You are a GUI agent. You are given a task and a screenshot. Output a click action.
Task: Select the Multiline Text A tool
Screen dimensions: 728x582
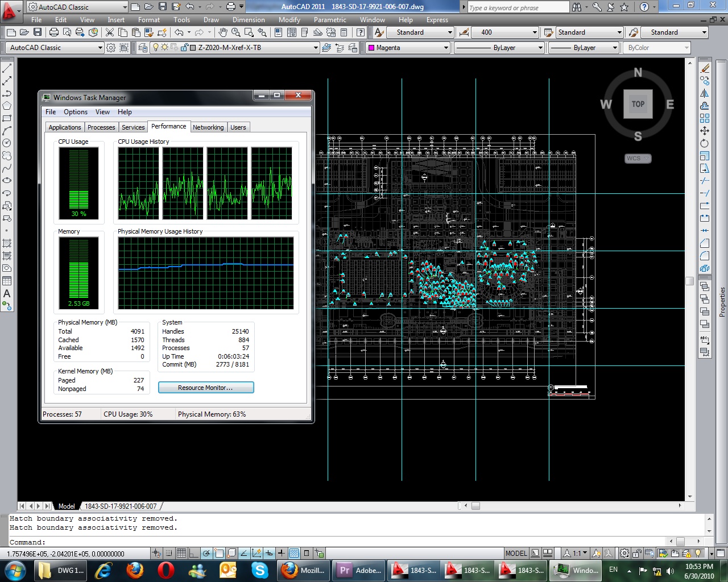tap(7, 293)
